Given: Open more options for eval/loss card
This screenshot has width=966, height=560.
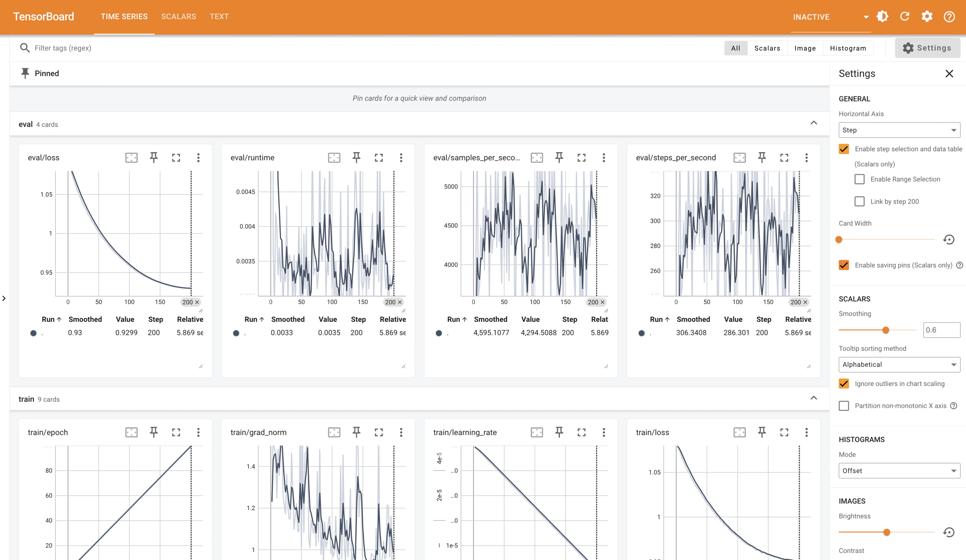Looking at the screenshot, I should coord(198,157).
